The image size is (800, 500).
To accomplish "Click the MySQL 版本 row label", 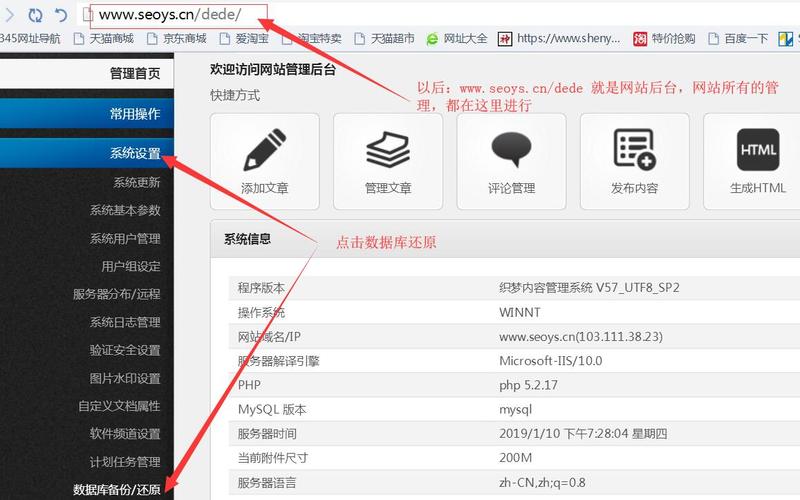I will pyautogui.click(x=272, y=410).
